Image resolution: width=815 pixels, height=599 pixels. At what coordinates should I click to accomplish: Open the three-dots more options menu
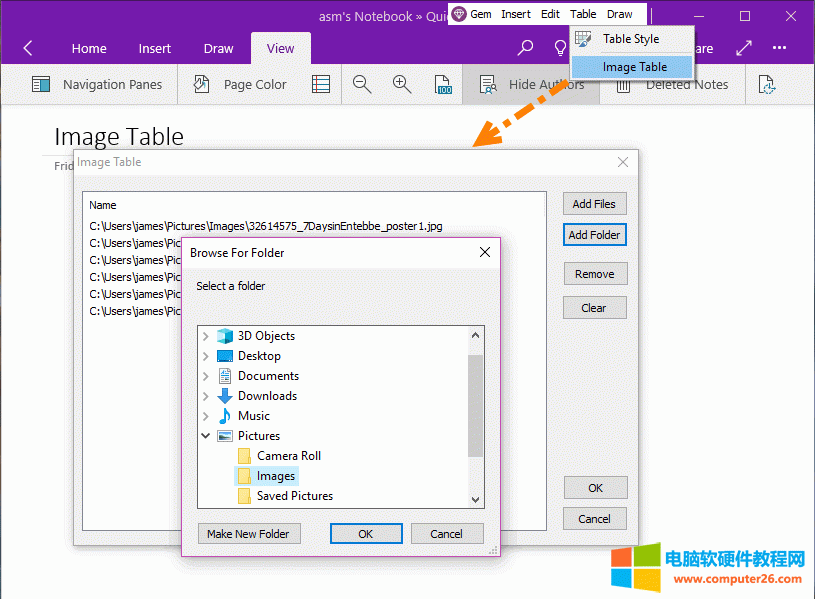779,48
